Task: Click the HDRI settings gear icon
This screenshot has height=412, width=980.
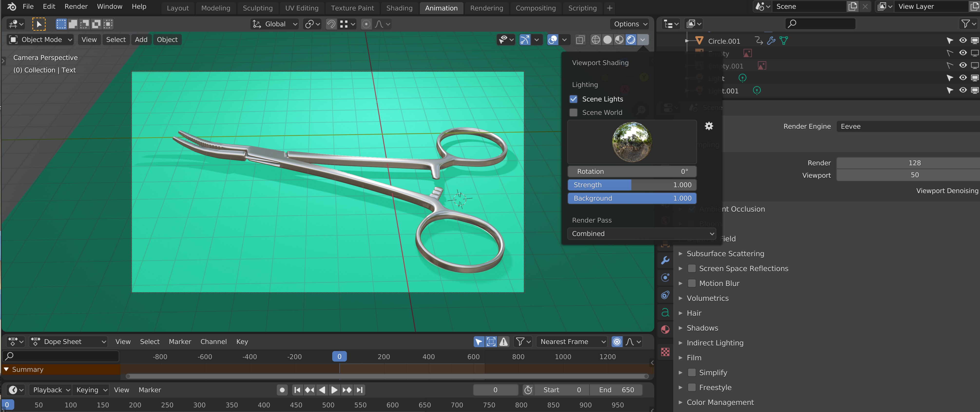Action: pos(709,126)
